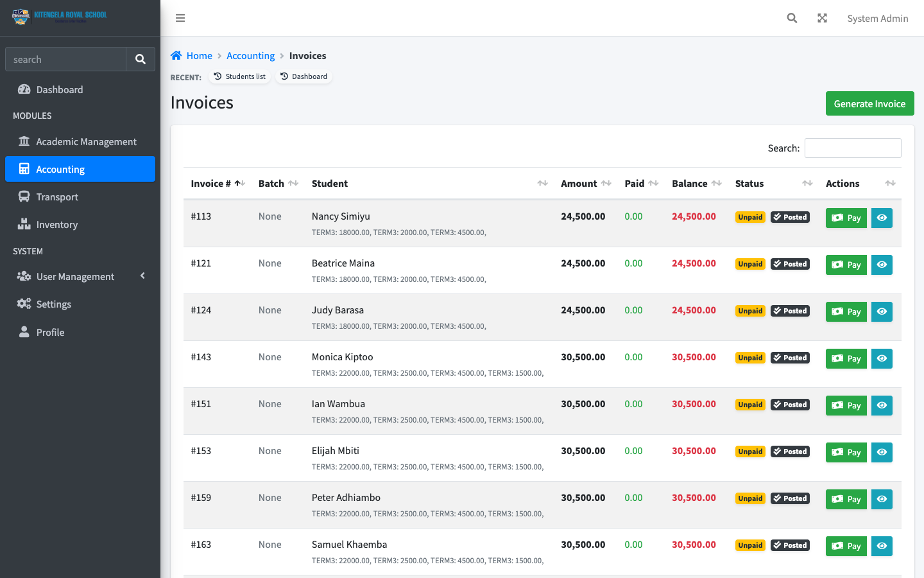The height and width of the screenshot is (578, 924).
Task: Open the top bar search icon
Action: tap(792, 18)
